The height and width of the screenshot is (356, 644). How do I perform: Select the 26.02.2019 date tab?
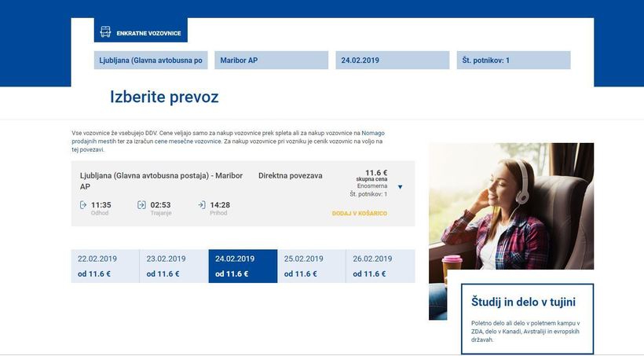click(x=381, y=266)
